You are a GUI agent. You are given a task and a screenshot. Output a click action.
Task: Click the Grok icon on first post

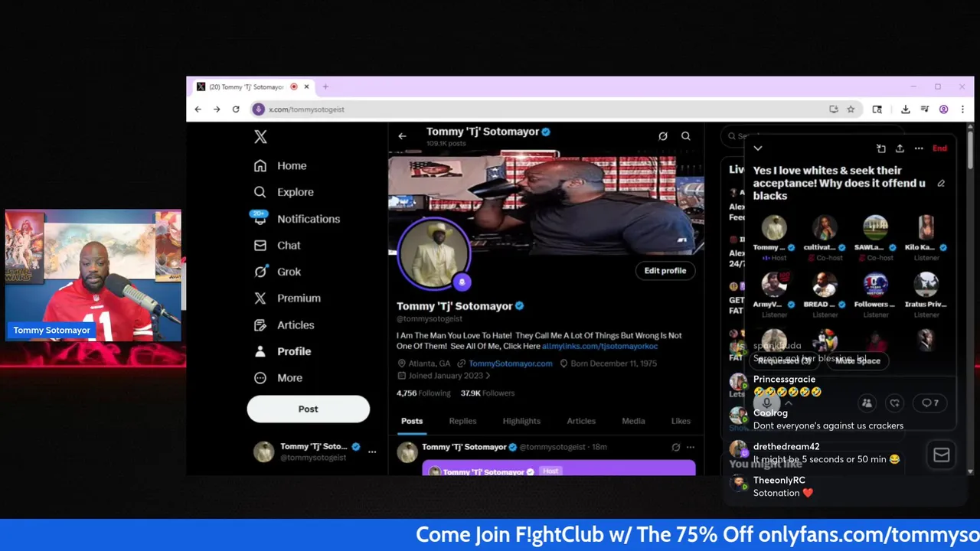(676, 447)
